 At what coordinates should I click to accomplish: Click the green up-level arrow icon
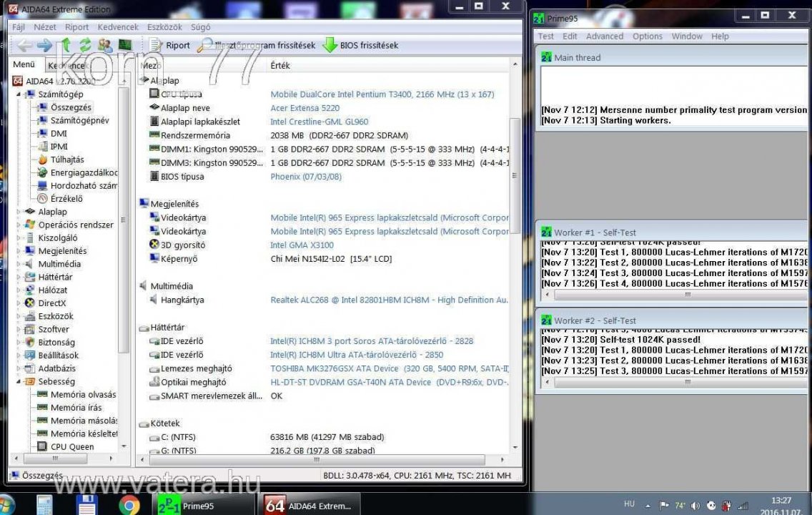click(x=66, y=46)
